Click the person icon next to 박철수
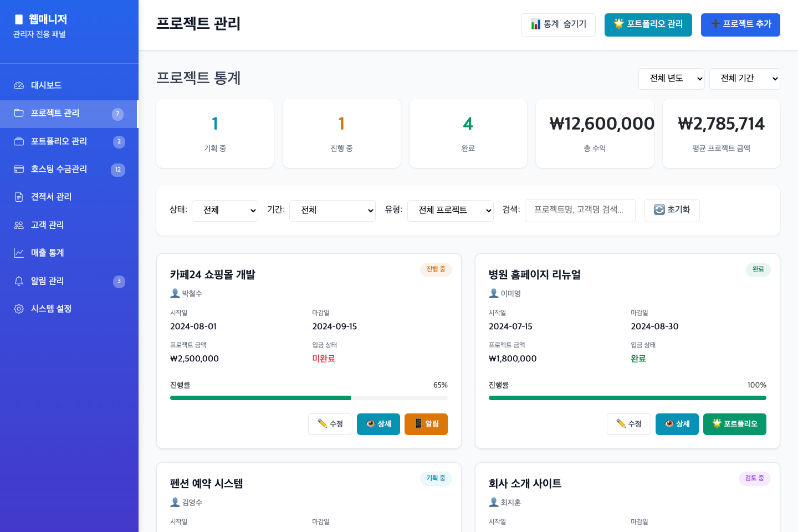Viewport: 798px width, 532px height. pos(175,293)
